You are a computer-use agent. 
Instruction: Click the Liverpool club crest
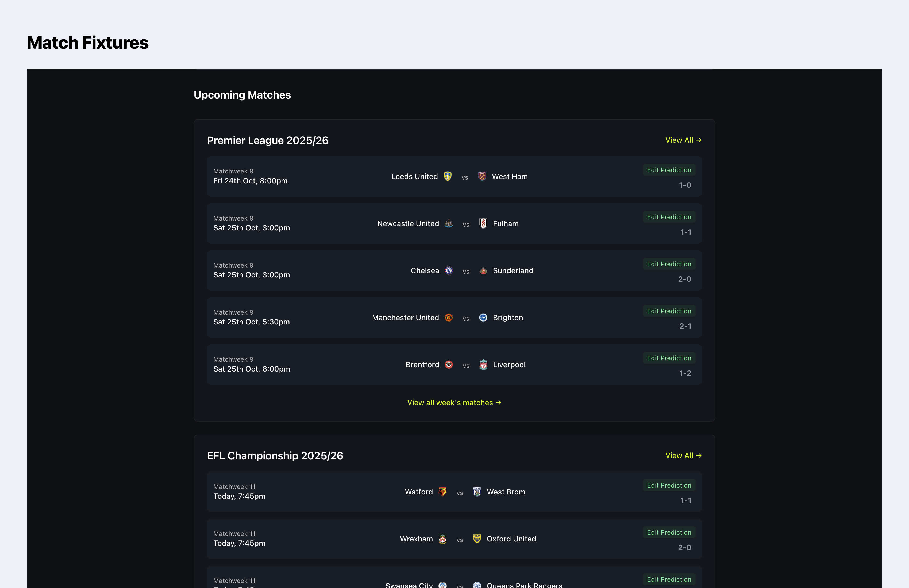point(483,365)
